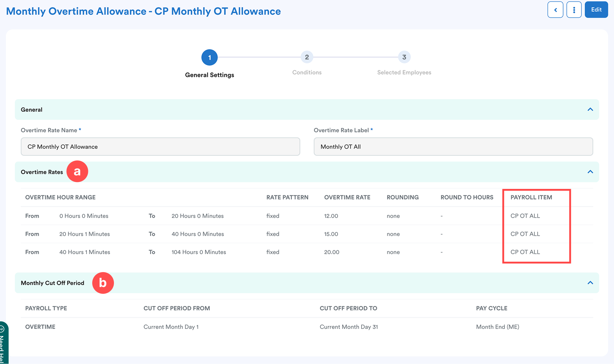Viewport: 614px width, 364px height.
Task: Click the Month End (ME) pay cycle
Action: point(497,327)
